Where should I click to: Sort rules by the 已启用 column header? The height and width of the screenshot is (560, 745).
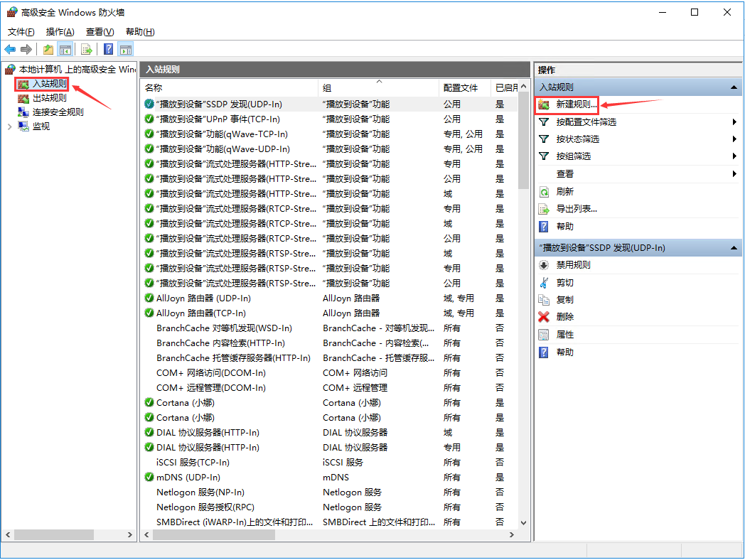tap(505, 88)
